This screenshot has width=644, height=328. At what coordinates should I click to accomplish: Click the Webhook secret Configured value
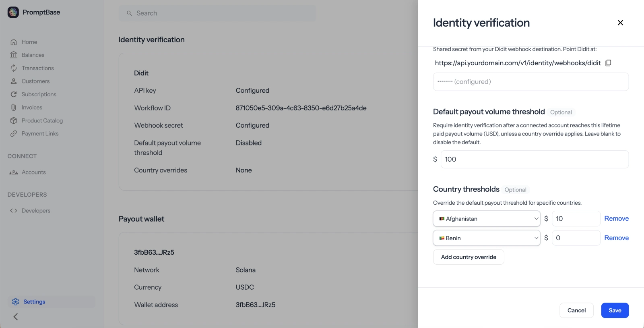(x=252, y=125)
